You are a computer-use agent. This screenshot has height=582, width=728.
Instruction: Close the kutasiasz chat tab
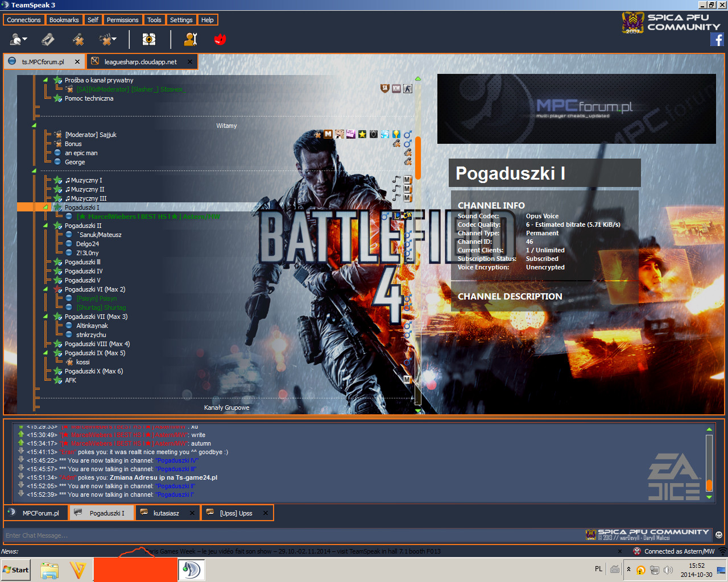[x=192, y=513]
